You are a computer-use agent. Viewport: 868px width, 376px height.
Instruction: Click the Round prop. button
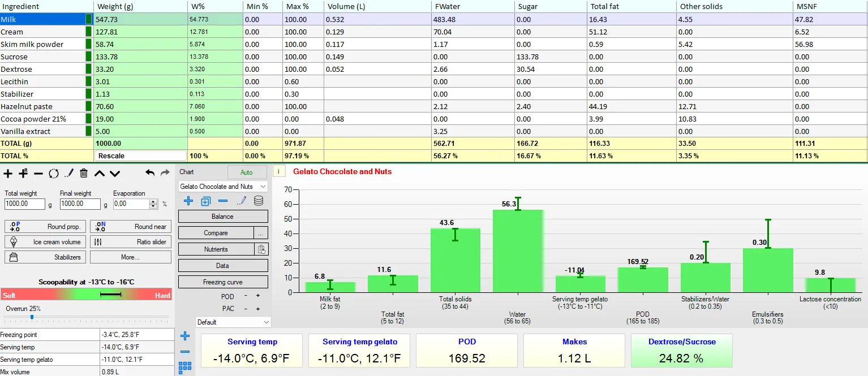point(45,227)
